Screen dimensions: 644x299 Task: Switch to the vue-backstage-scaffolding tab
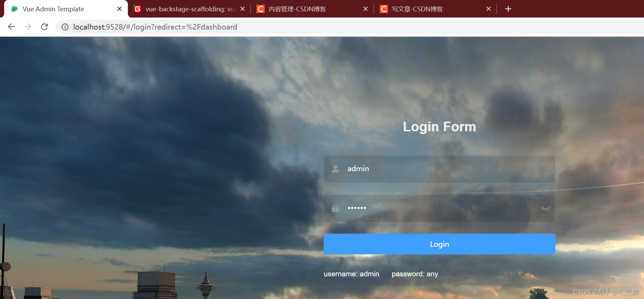pyautogui.click(x=189, y=9)
